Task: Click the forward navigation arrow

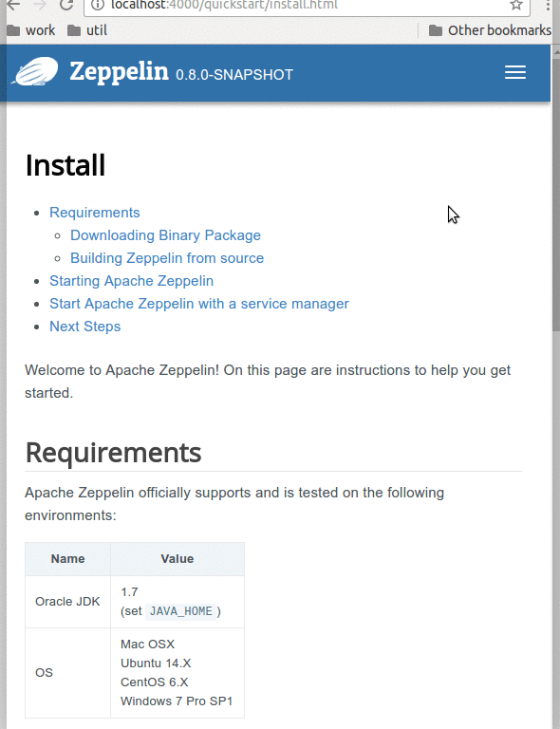Action: (41, 5)
